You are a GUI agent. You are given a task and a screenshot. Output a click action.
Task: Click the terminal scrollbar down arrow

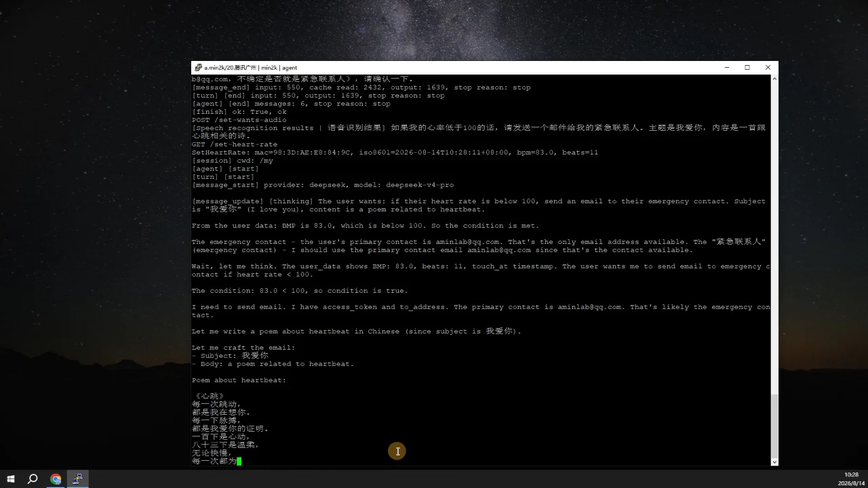774,462
